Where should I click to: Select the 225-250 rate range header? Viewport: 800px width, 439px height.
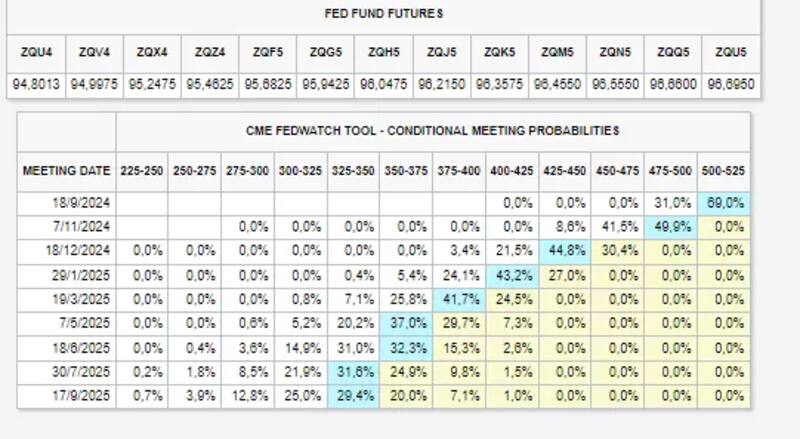pyautogui.click(x=142, y=171)
